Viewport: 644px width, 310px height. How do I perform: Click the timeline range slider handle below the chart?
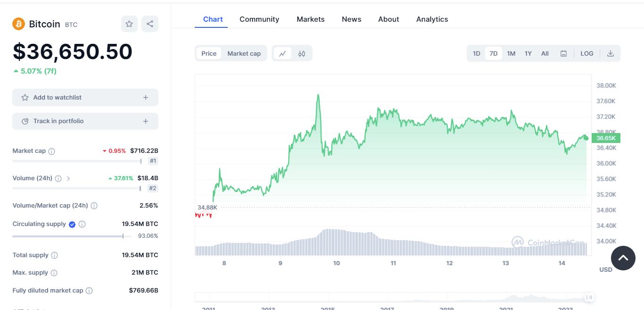tap(589, 297)
